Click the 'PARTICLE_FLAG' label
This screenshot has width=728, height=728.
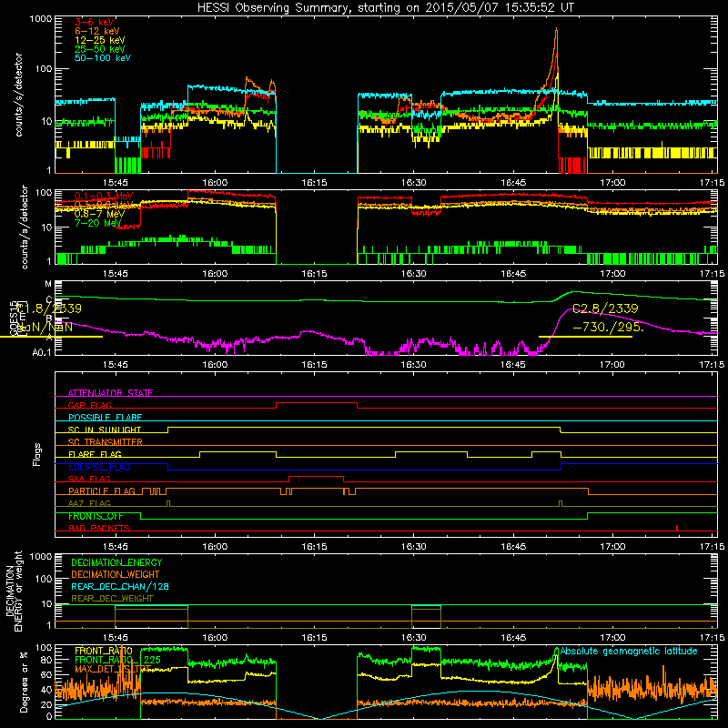(x=102, y=491)
